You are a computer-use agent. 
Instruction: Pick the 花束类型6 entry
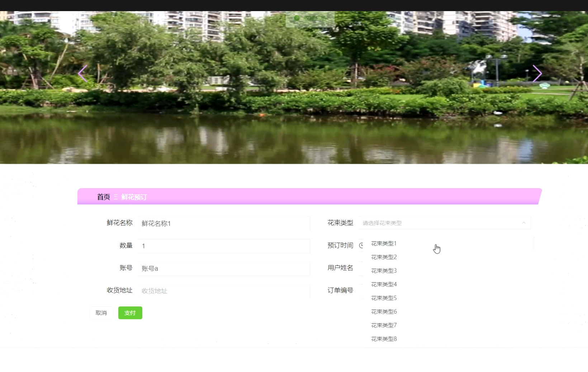coord(384,312)
